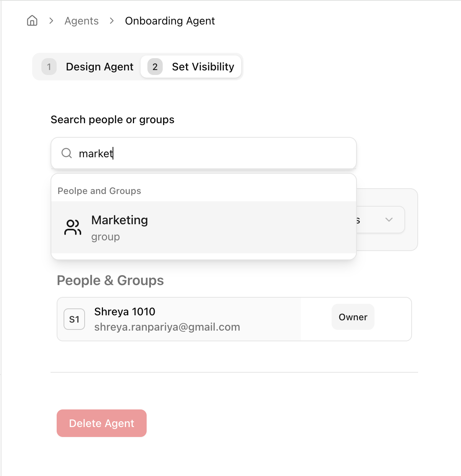Click the Onboarding Agent breadcrumb

click(170, 21)
